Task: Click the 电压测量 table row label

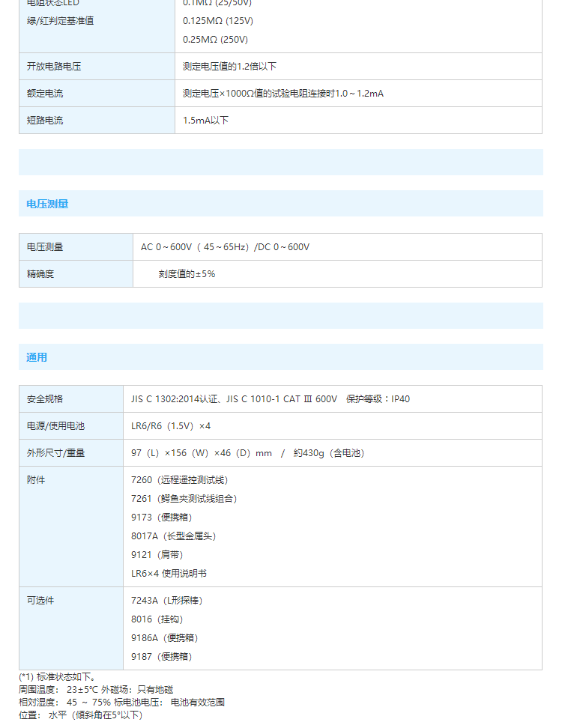Action: (x=45, y=247)
